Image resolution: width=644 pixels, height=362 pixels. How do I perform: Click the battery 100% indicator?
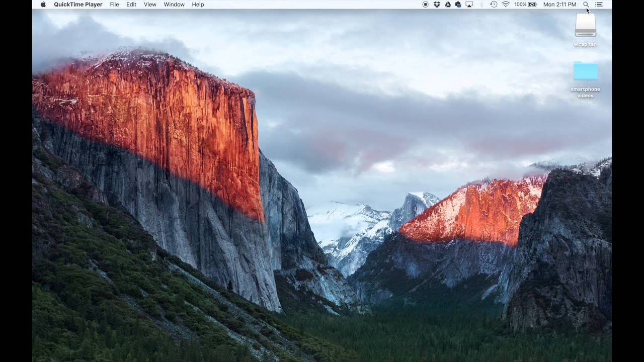pyautogui.click(x=525, y=4)
